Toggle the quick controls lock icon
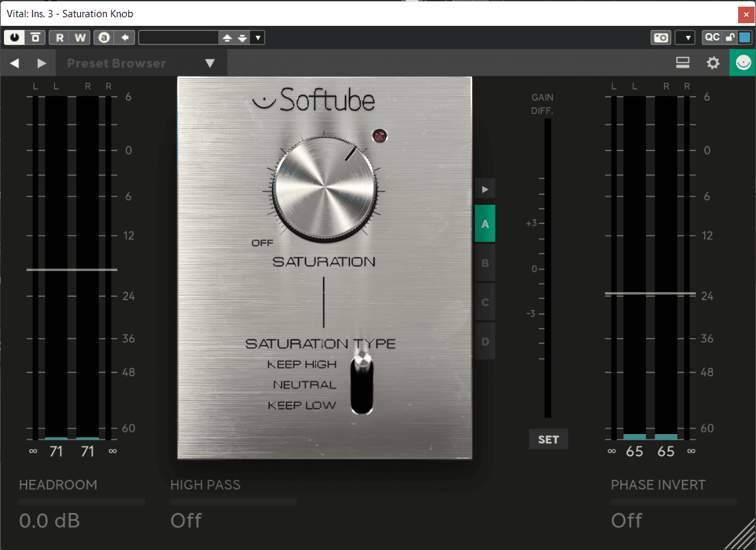This screenshot has width=756, height=550. pos(730,37)
